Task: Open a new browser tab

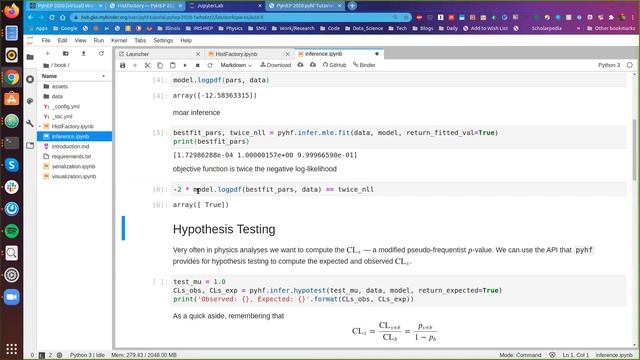Action: (x=352, y=6)
